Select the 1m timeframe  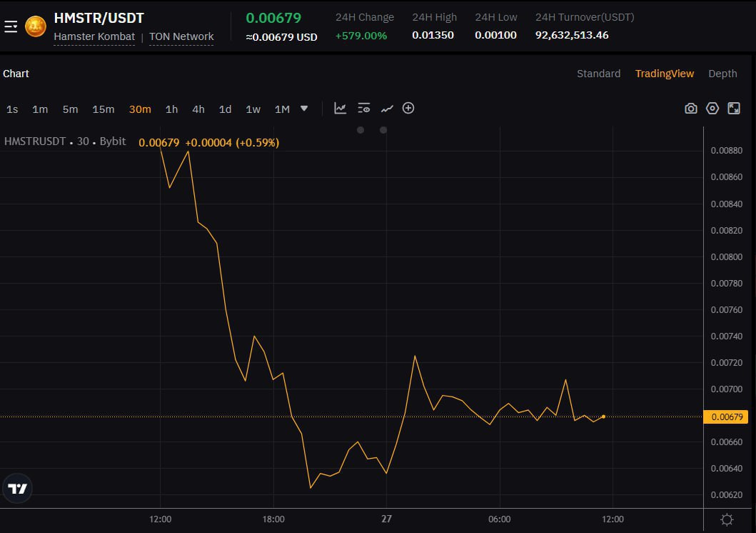40,109
